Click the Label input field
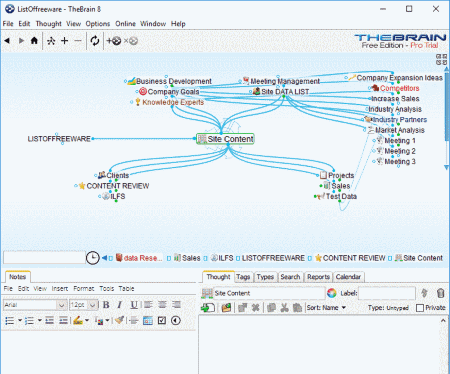This screenshot has width=450, height=374. click(x=387, y=293)
